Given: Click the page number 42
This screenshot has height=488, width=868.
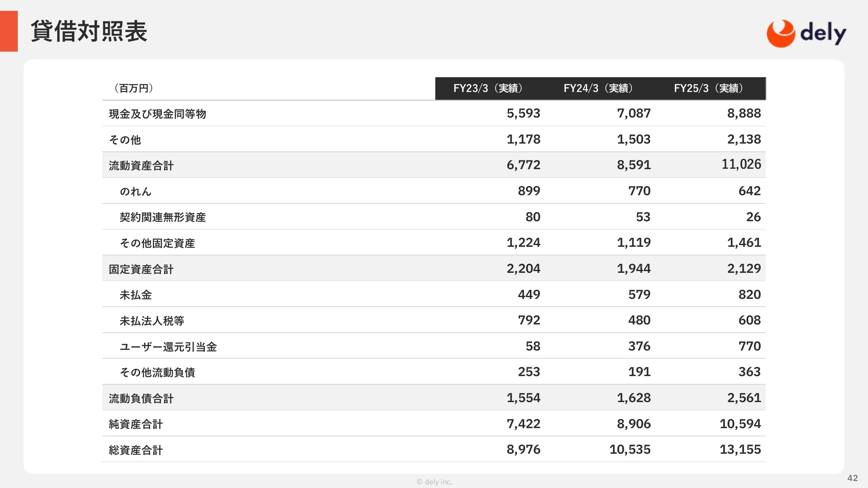Looking at the screenshot, I should (852, 478).
